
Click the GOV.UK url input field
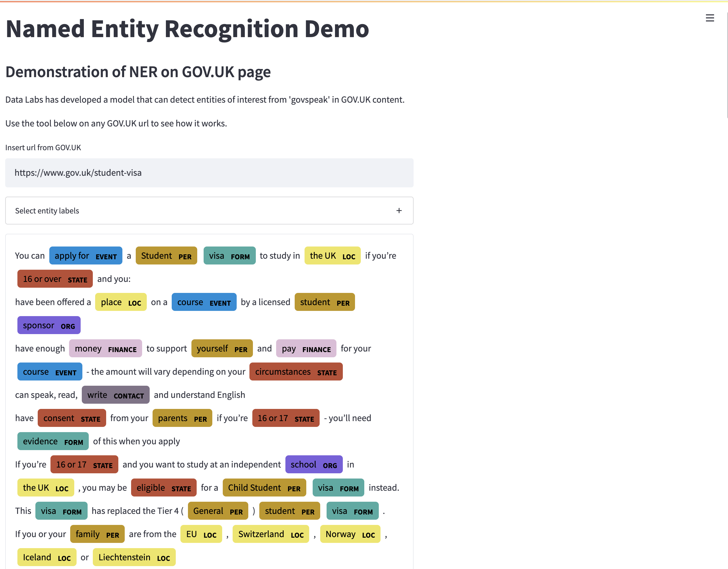[209, 173]
